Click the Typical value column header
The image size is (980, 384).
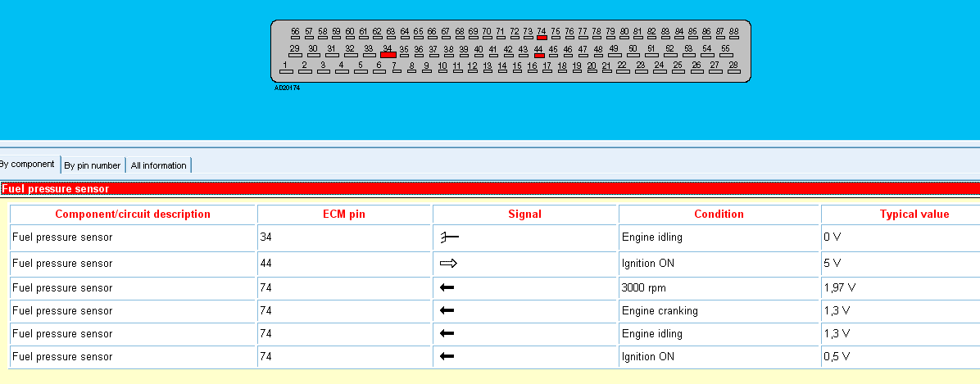coord(914,215)
